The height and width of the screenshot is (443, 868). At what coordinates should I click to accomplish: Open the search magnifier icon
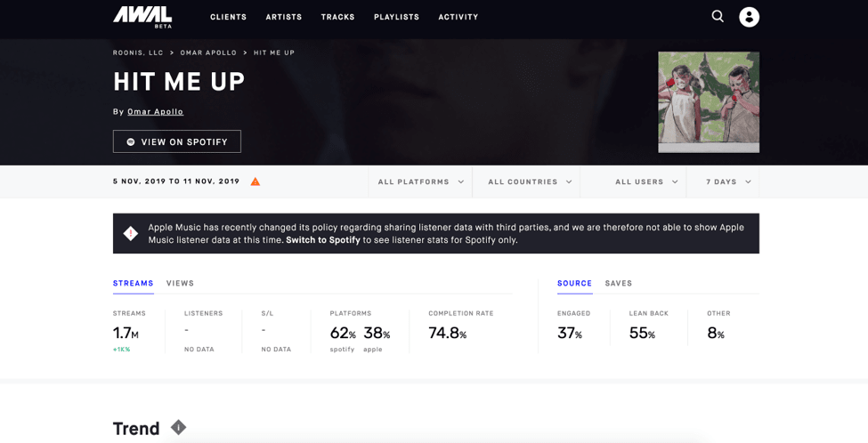(718, 16)
